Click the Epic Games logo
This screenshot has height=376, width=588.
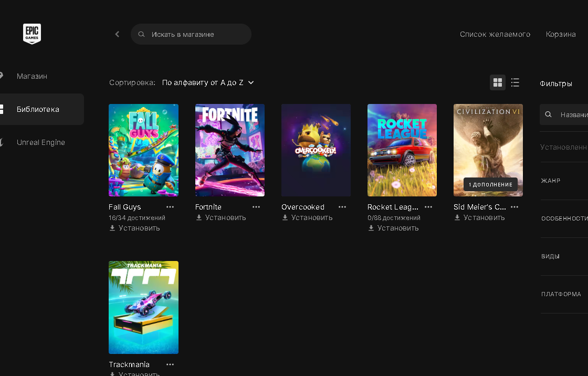tap(32, 34)
